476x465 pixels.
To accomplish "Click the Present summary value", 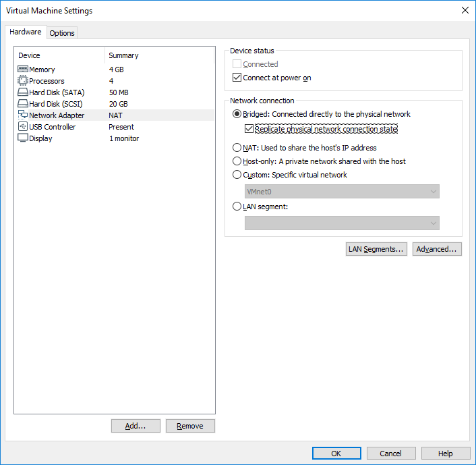I will tap(121, 127).
